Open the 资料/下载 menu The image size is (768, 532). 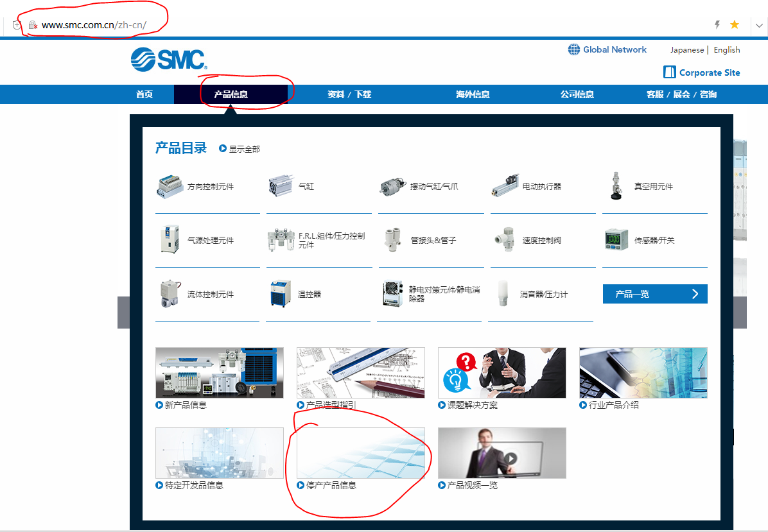coord(349,94)
